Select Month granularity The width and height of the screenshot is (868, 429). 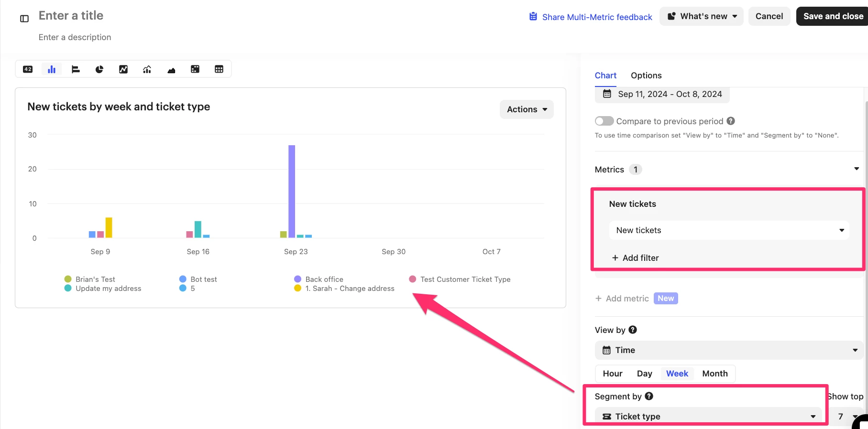pos(715,374)
